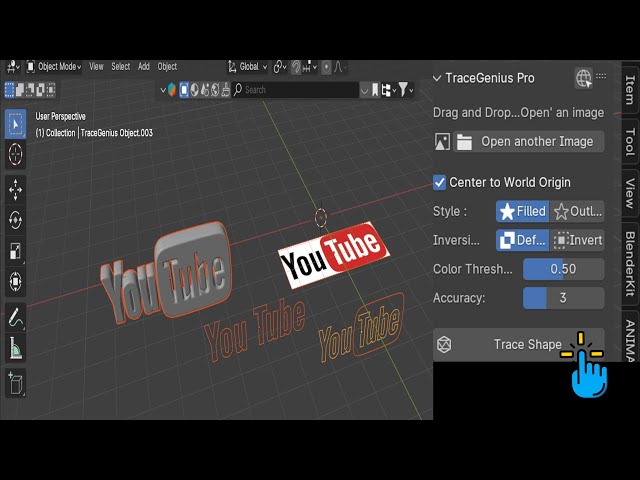Click the new selection mode icon

tap(9, 89)
